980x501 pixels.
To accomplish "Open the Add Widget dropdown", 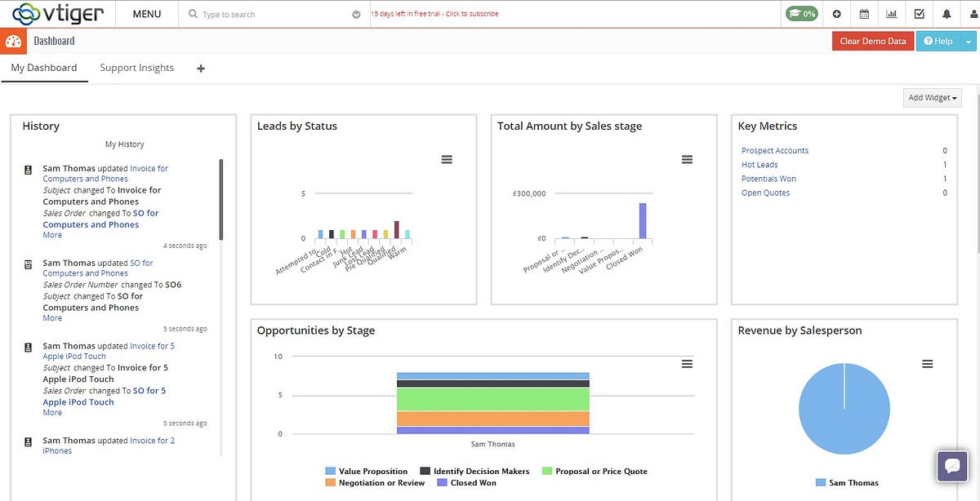I will 931,97.
